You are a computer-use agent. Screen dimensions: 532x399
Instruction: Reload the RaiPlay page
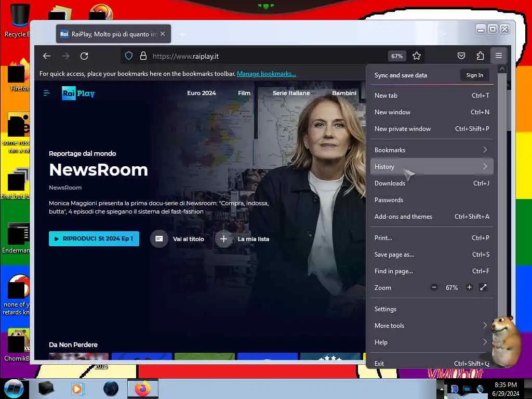pos(84,56)
